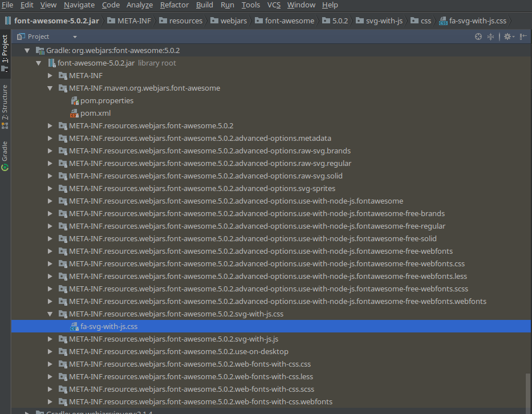Select the fa-svg-with-js.css file row

point(271,326)
